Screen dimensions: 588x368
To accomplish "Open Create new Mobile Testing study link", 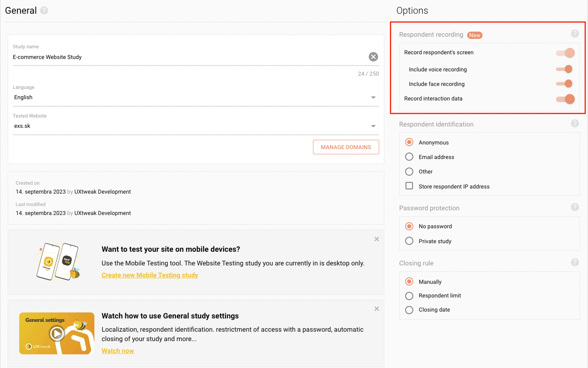I will click(x=150, y=275).
